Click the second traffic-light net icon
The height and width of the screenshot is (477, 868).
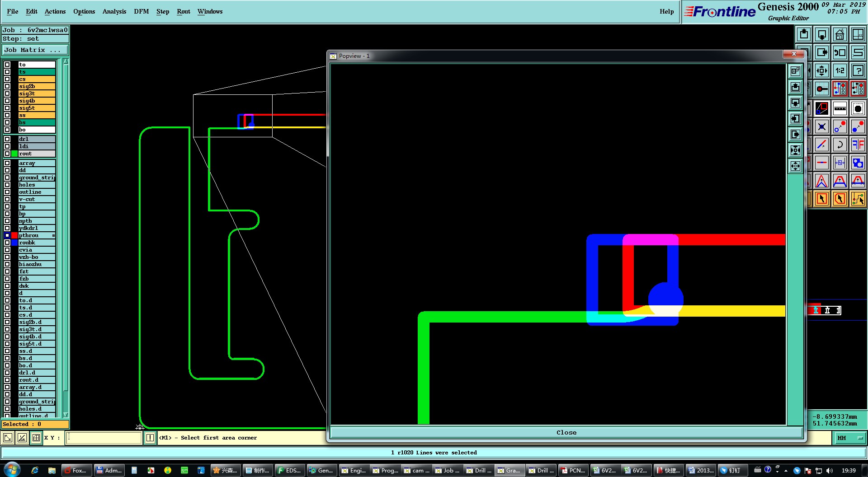tap(858, 89)
